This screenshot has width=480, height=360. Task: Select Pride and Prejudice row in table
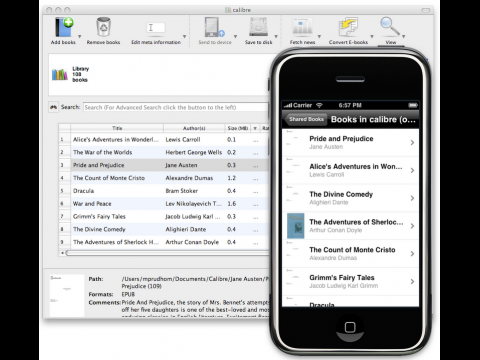point(164,165)
